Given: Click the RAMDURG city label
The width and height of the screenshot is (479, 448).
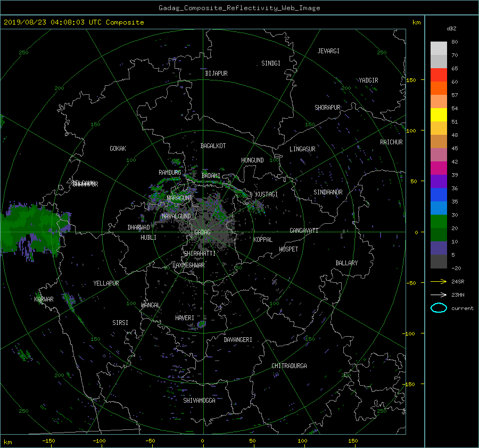Looking at the screenshot, I should (170, 173).
